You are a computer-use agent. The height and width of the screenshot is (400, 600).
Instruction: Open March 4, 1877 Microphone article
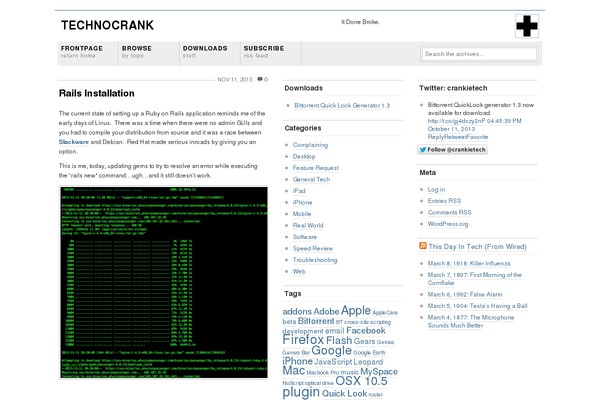(471, 321)
